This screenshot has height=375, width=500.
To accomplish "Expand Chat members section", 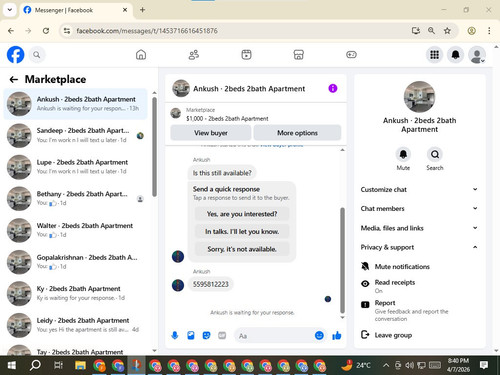I will click(419, 208).
